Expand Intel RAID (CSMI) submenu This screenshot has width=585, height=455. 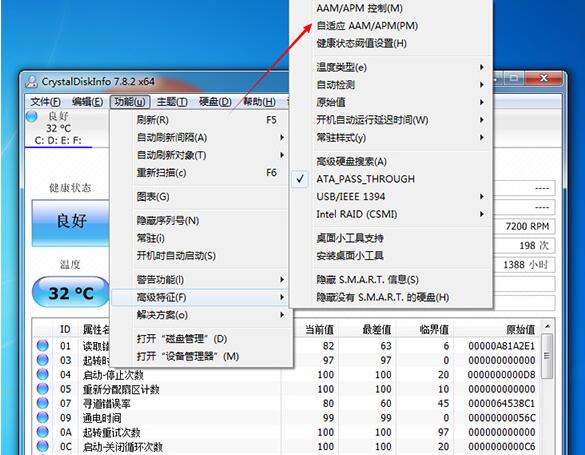391,214
